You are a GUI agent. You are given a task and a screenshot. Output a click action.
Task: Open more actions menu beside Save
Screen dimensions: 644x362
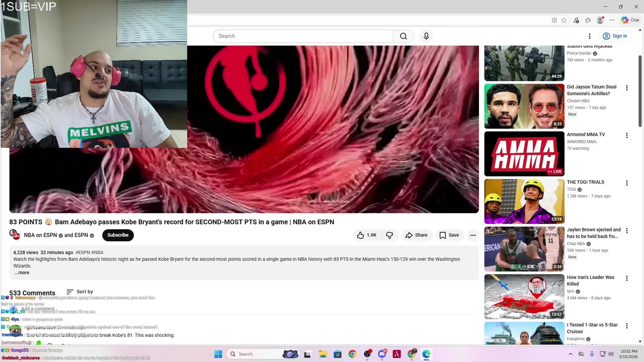[472, 235]
